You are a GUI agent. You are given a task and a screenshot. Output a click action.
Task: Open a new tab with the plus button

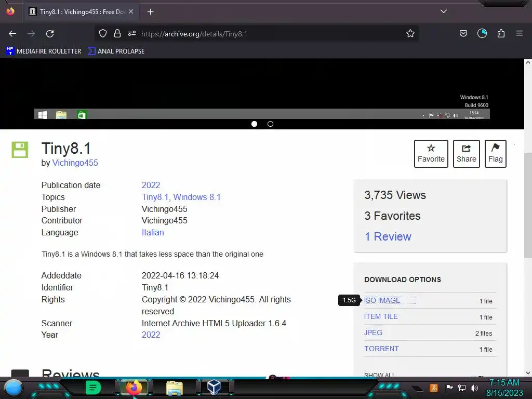150,12
